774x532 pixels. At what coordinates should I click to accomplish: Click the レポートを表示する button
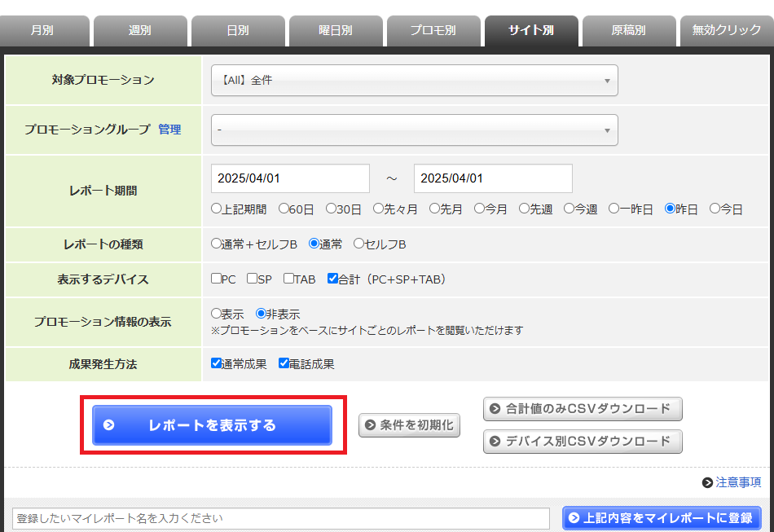click(x=212, y=425)
